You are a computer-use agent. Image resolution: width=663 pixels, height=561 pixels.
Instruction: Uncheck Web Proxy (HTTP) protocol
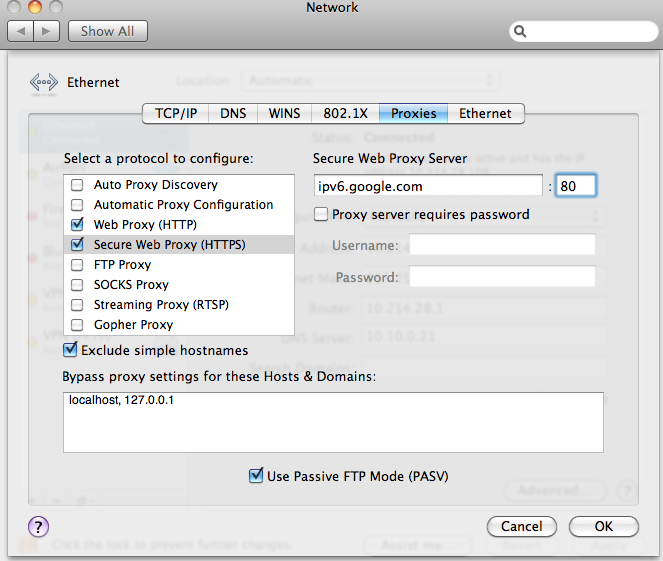tap(77, 225)
